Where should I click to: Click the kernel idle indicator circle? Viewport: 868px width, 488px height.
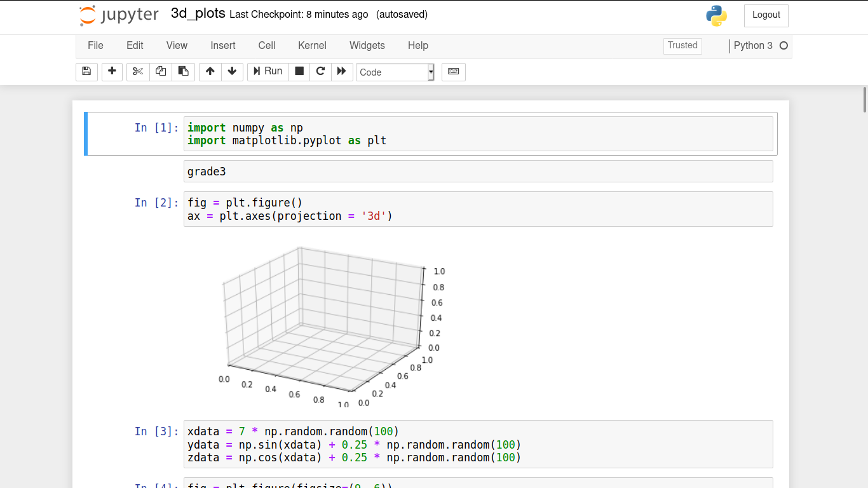coord(783,46)
